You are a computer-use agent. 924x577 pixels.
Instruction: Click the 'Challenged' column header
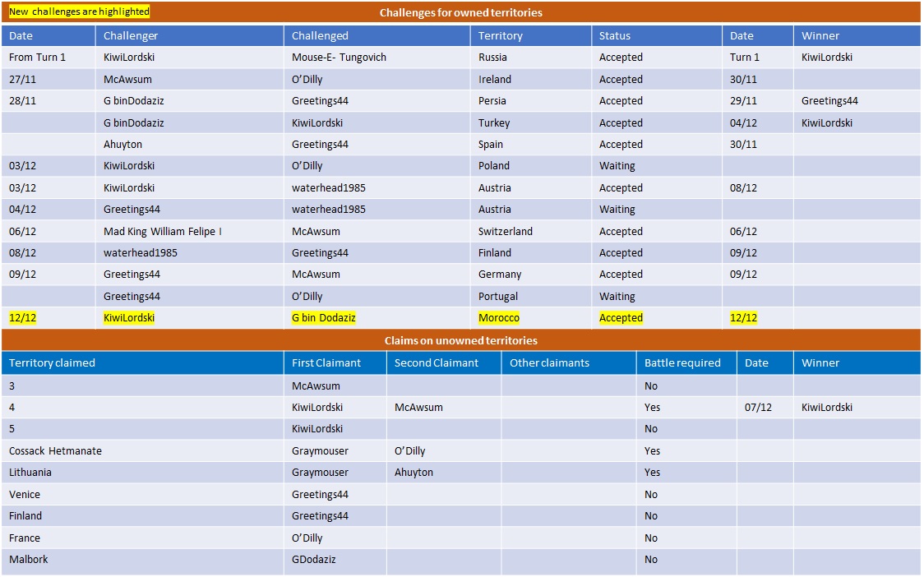(x=320, y=36)
